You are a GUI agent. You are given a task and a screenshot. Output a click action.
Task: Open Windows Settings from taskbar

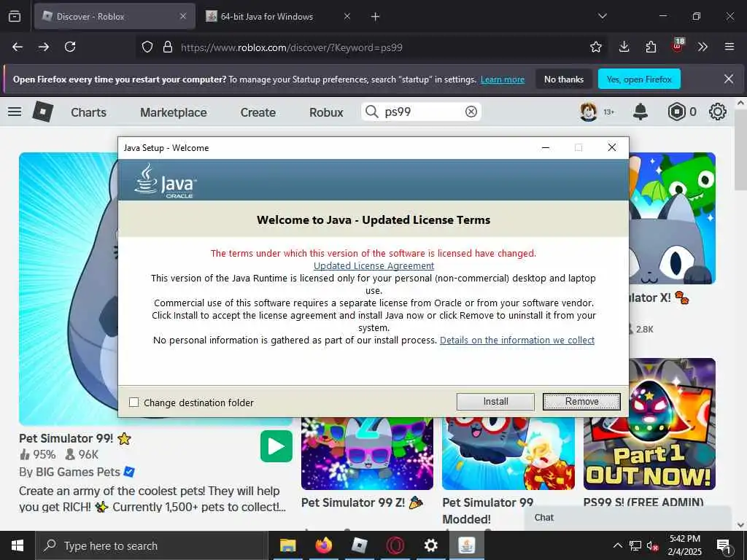click(430, 545)
